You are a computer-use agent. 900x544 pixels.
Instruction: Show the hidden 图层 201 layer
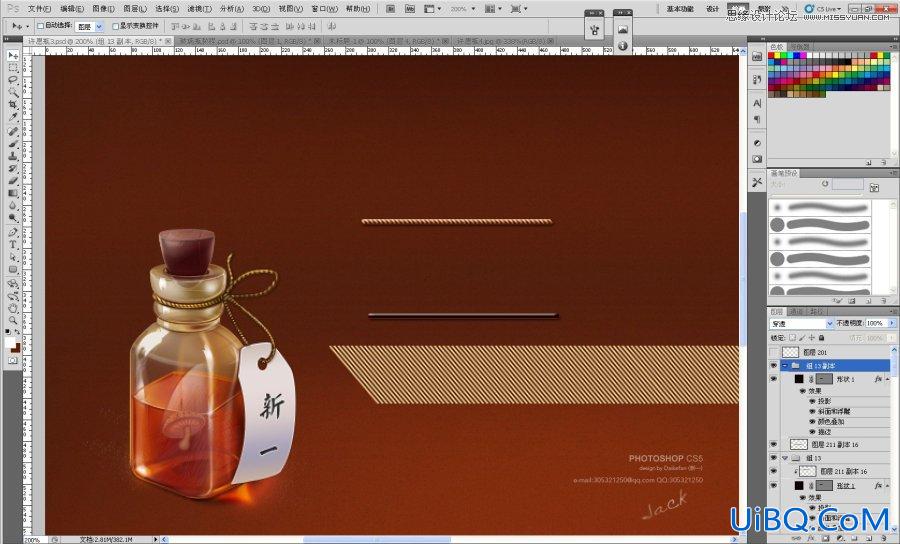774,352
